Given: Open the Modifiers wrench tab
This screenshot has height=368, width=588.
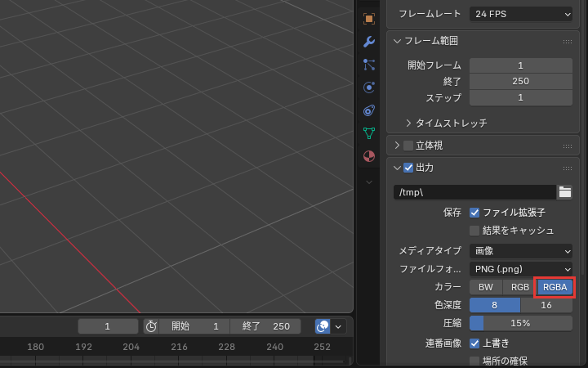Looking at the screenshot, I should tap(369, 42).
